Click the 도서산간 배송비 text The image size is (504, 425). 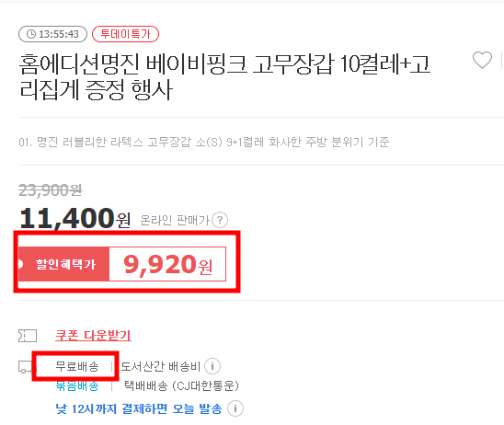pos(160,366)
